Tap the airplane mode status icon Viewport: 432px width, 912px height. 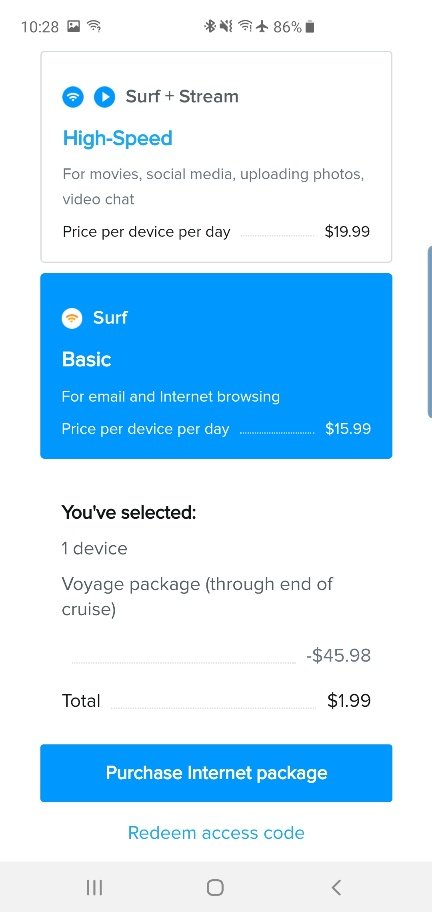click(x=262, y=26)
